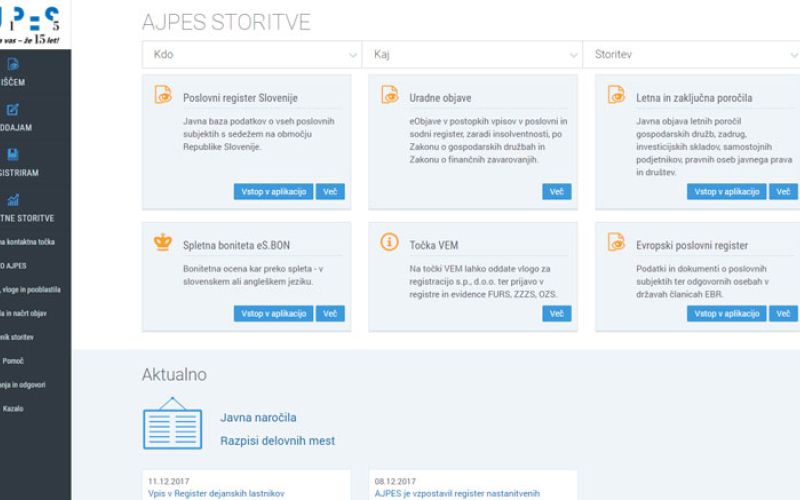Click the Uradne objave title

(440, 98)
